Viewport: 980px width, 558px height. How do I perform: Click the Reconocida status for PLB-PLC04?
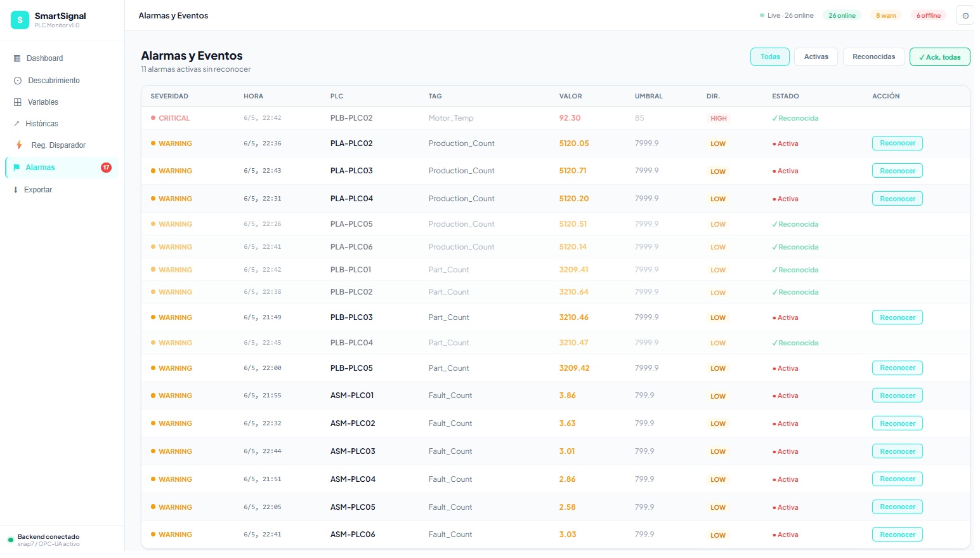pyautogui.click(x=795, y=343)
